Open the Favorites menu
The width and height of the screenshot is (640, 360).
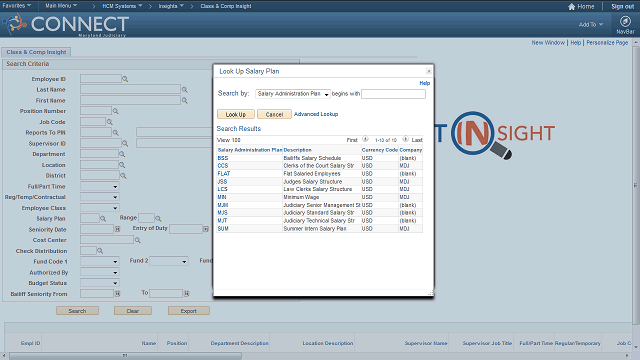(16, 6)
